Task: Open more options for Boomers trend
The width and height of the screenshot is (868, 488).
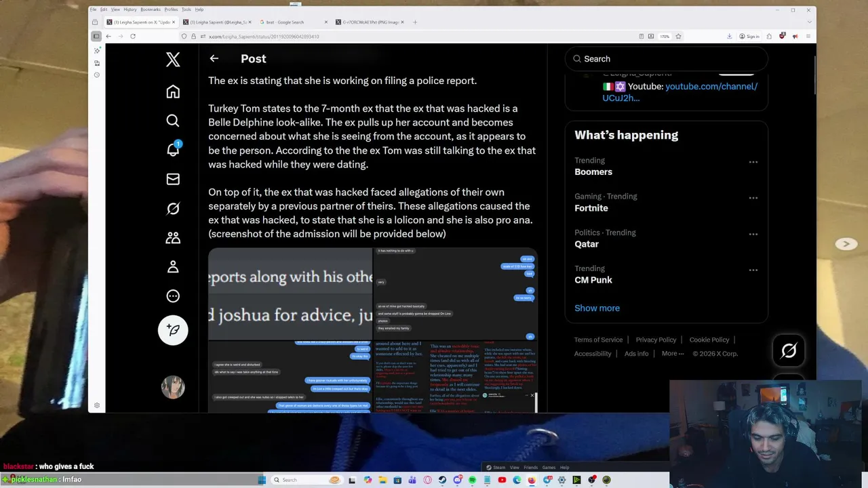Action: click(x=753, y=162)
